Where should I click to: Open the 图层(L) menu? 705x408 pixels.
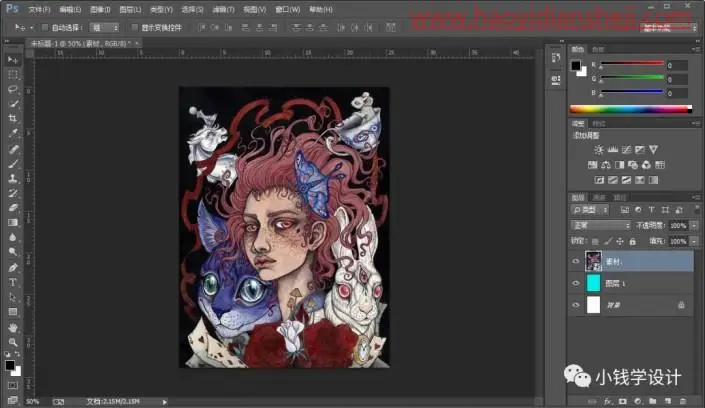(x=130, y=9)
